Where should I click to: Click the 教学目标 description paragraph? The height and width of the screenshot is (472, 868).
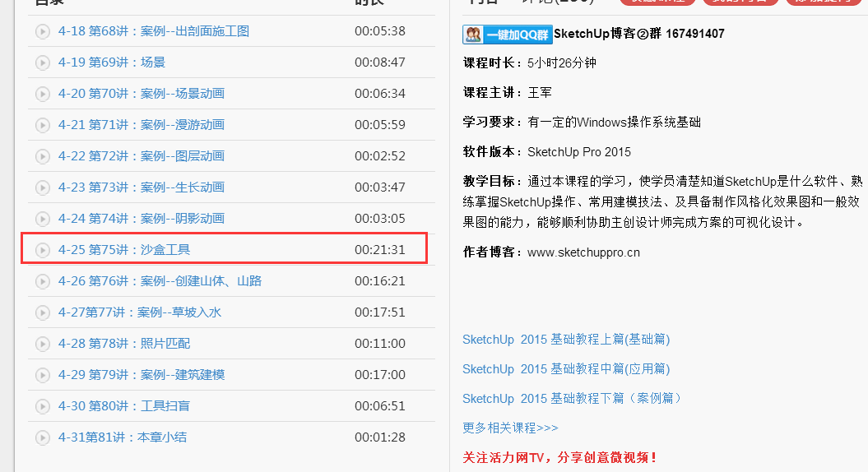662,202
